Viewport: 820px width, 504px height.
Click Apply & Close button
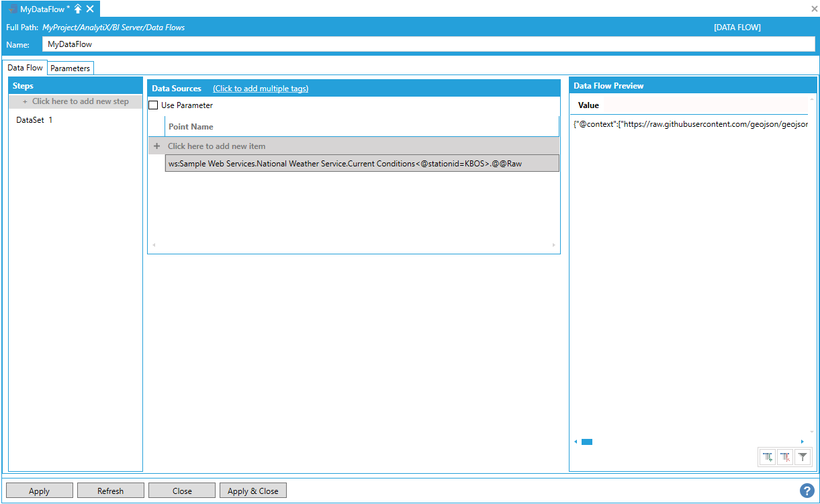click(x=253, y=491)
